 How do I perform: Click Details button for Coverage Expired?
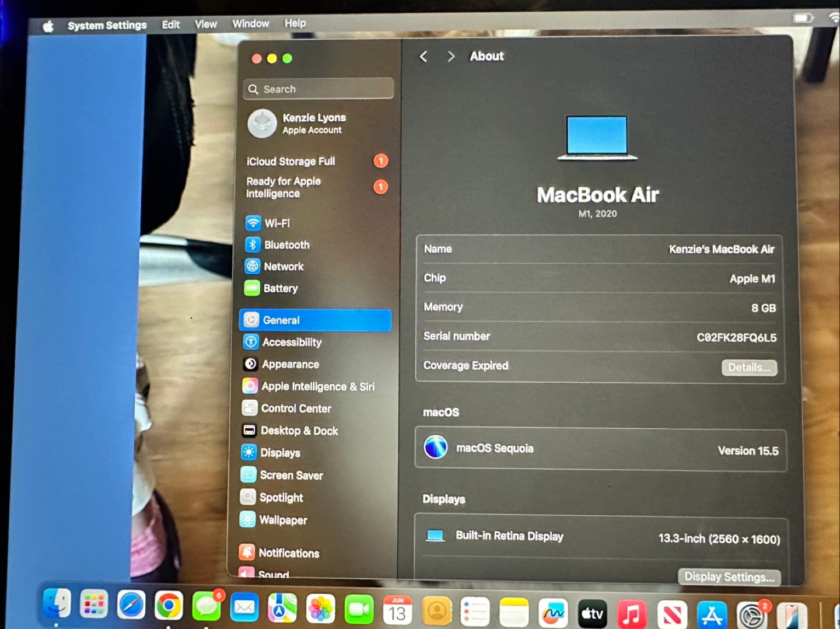749,368
